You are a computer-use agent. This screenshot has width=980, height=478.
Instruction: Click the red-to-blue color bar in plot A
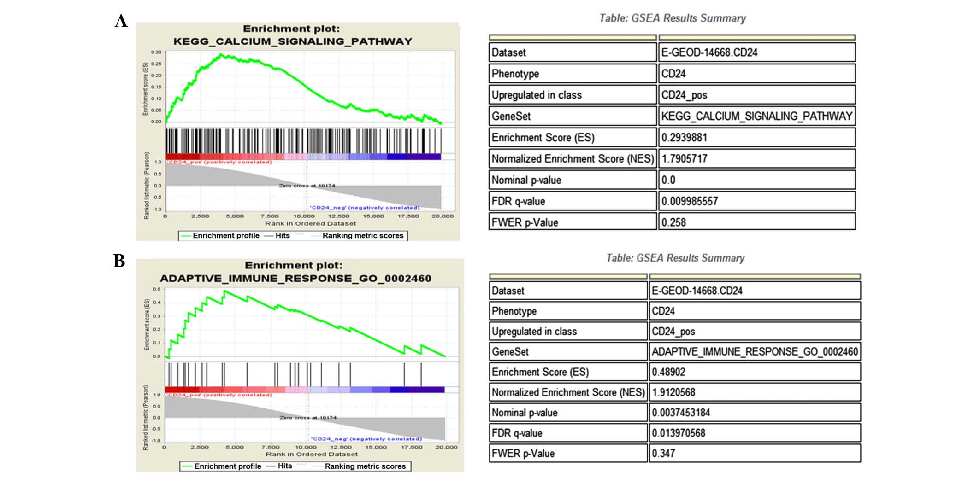303,157
